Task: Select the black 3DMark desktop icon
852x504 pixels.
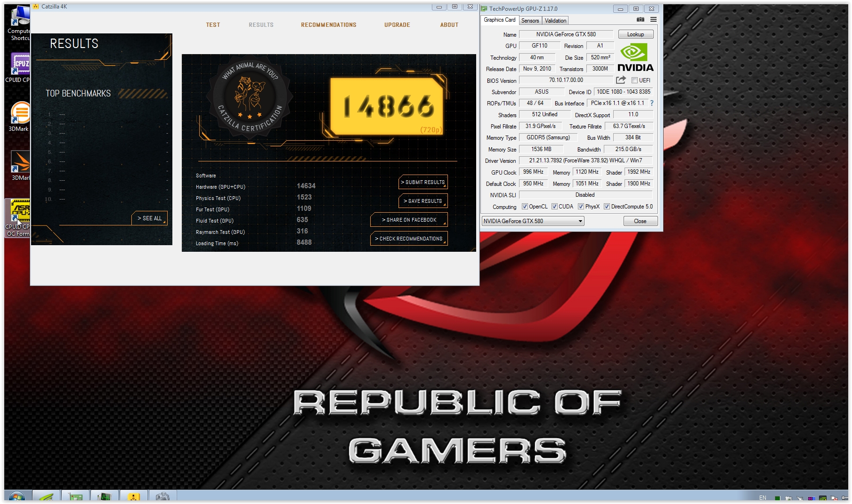Action: click(20, 166)
